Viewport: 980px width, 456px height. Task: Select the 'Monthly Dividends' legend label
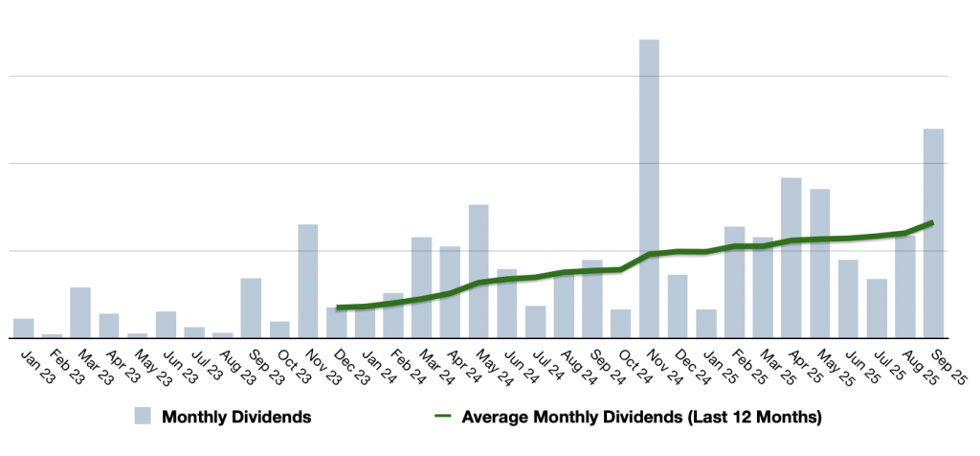(236, 418)
